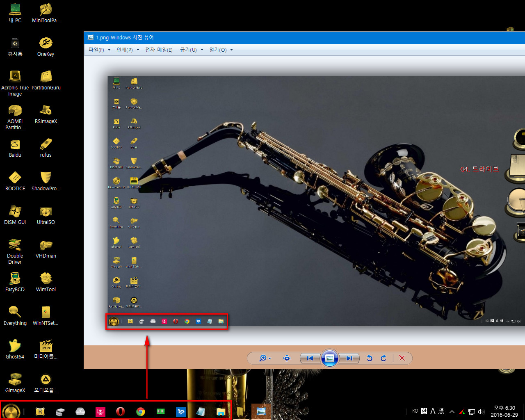Select the GimageX desktop icon

(15, 383)
